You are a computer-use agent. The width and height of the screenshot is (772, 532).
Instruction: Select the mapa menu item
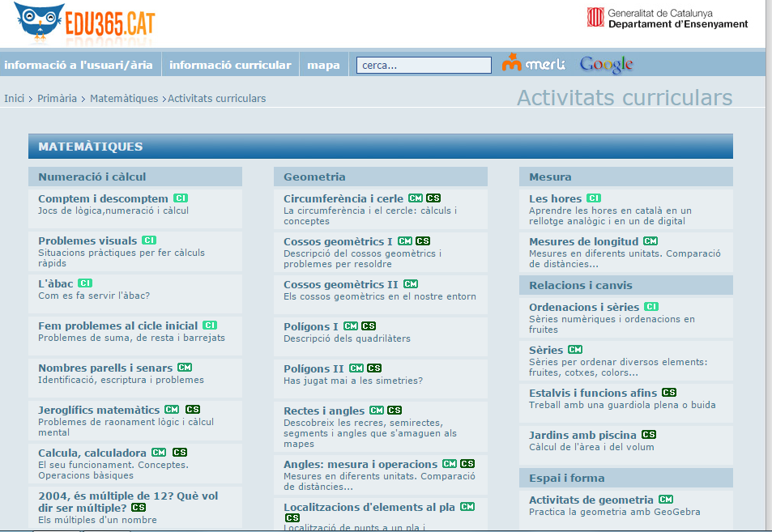(x=324, y=65)
